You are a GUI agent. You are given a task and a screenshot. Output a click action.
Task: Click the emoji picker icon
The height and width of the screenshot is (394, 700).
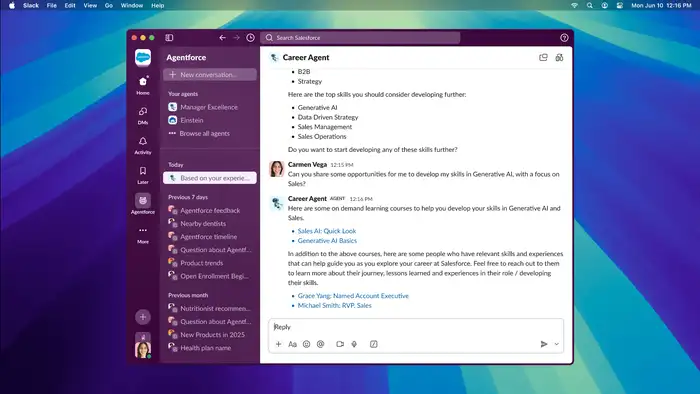(x=306, y=344)
